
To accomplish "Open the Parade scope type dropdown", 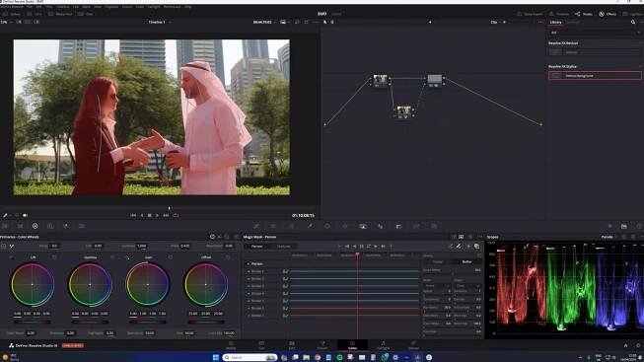I will 609,237.
